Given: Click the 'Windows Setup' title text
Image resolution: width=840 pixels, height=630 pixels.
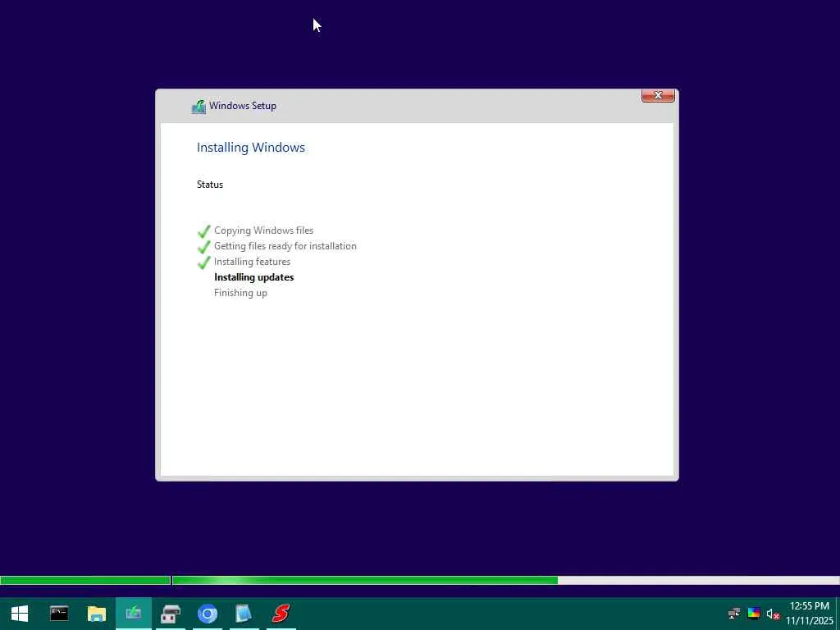Looking at the screenshot, I should 243,106.
